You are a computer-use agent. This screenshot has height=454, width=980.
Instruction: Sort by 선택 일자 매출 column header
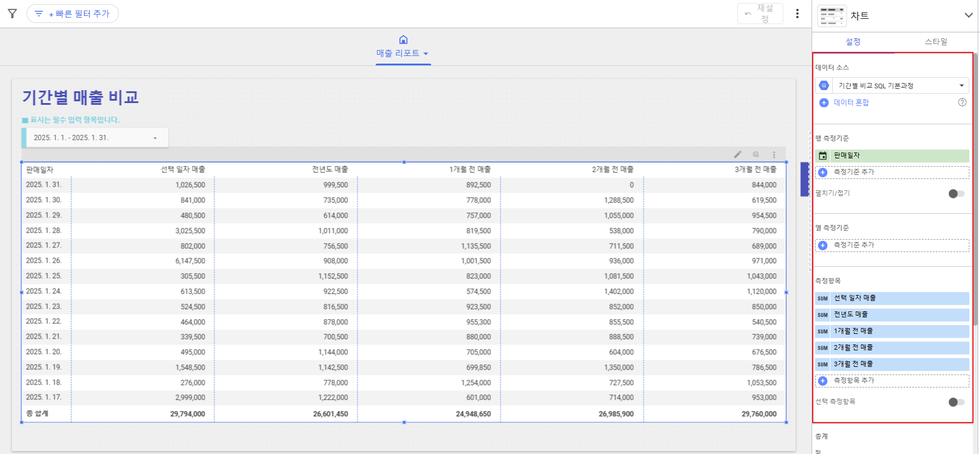[183, 170]
